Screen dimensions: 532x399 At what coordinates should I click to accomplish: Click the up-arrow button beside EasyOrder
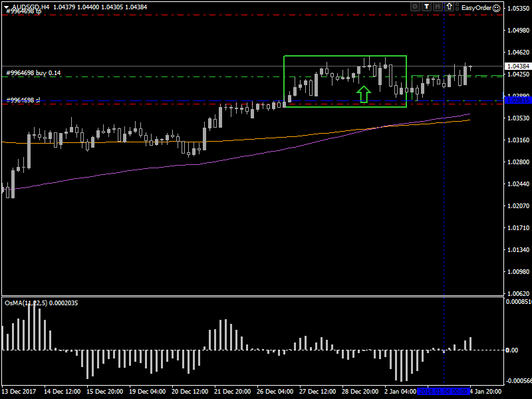click(450, 7)
